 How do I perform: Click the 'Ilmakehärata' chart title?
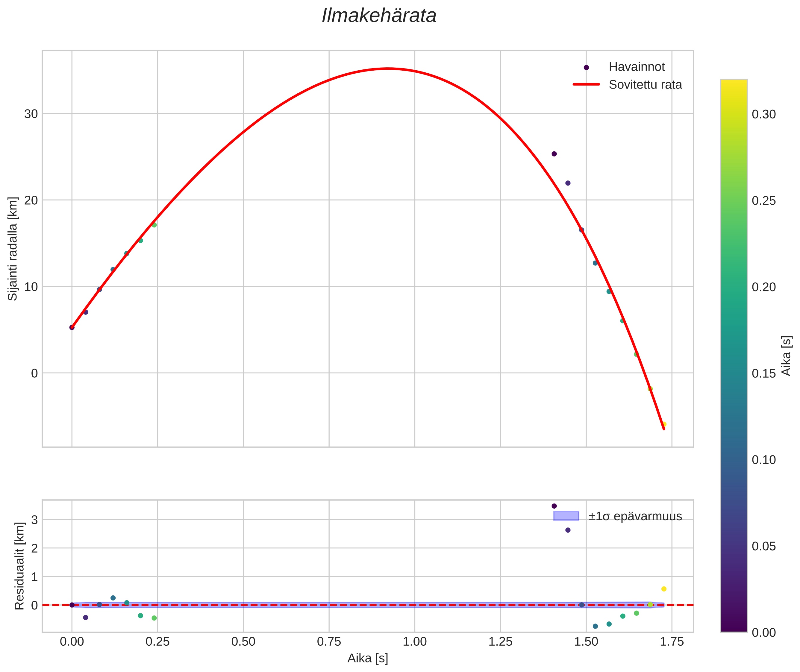click(379, 16)
